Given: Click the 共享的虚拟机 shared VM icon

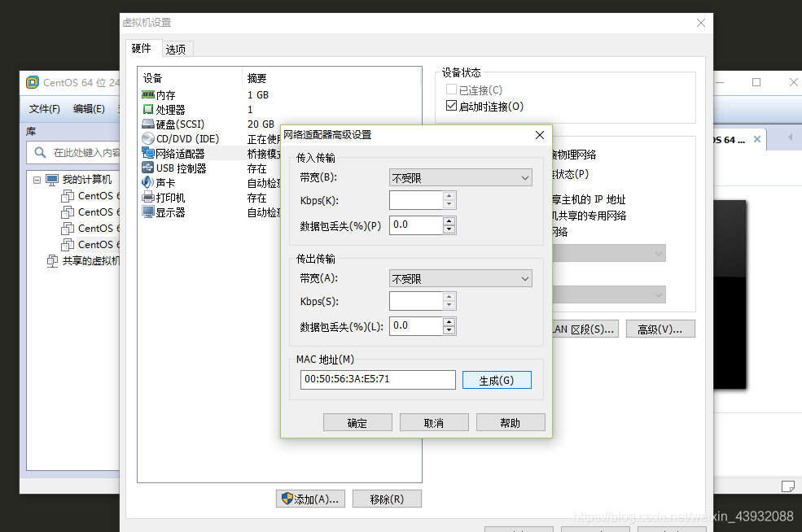Looking at the screenshot, I should coord(52,260).
